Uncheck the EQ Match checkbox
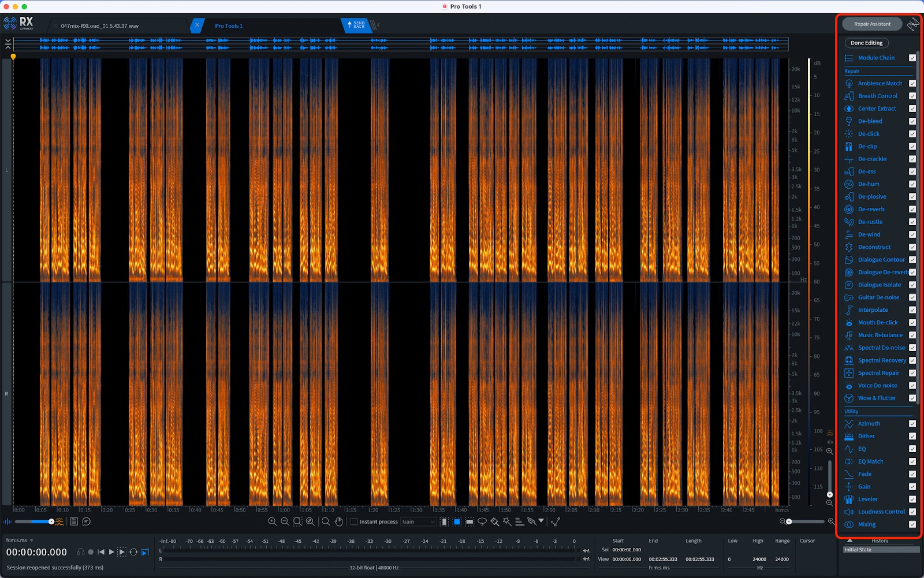The width and height of the screenshot is (924, 578). 912,461
